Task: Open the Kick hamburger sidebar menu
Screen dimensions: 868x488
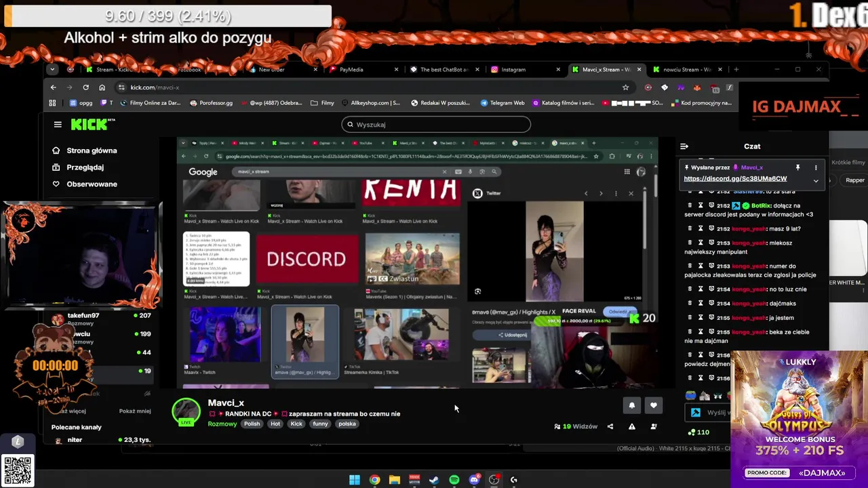Action: point(58,124)
